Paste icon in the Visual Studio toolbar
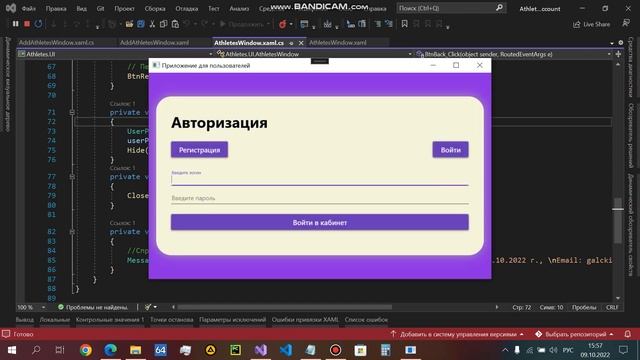This screenshot has height=360, width=640. pos(175,24)
